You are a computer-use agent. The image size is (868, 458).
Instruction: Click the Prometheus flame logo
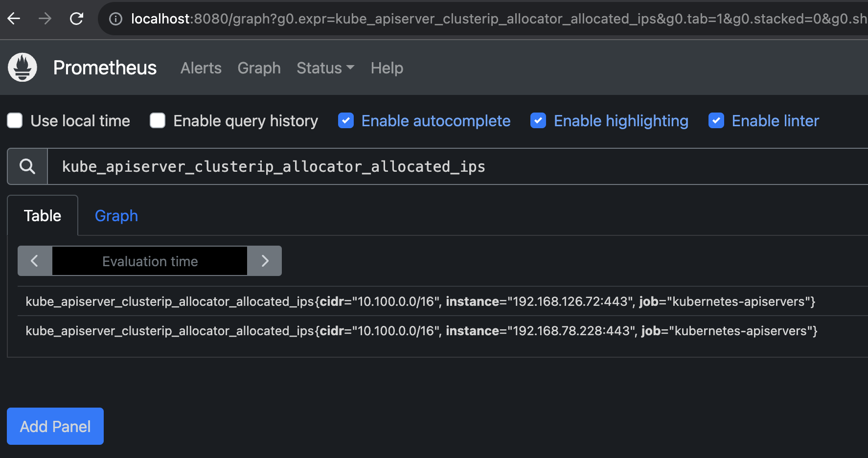point(23,68)
